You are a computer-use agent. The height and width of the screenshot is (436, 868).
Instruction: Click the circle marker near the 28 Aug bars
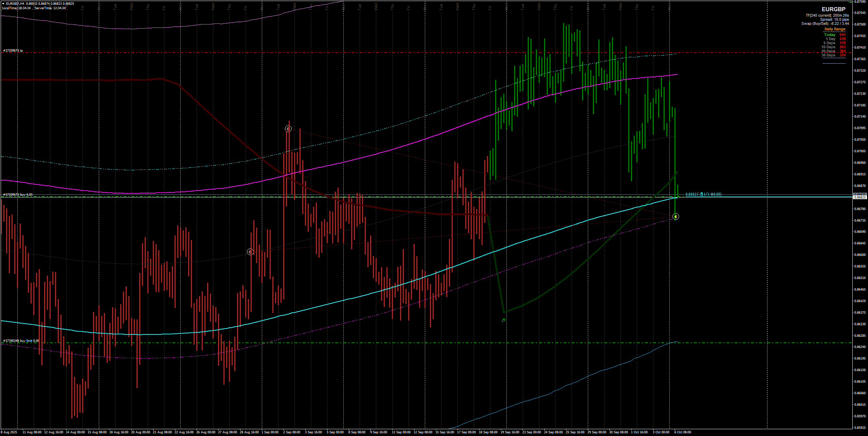pos(250,252)
